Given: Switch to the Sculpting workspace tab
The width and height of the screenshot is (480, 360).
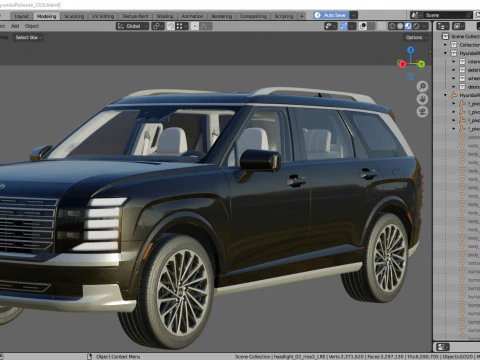Looking at the screenshot, I should point(74,16).
